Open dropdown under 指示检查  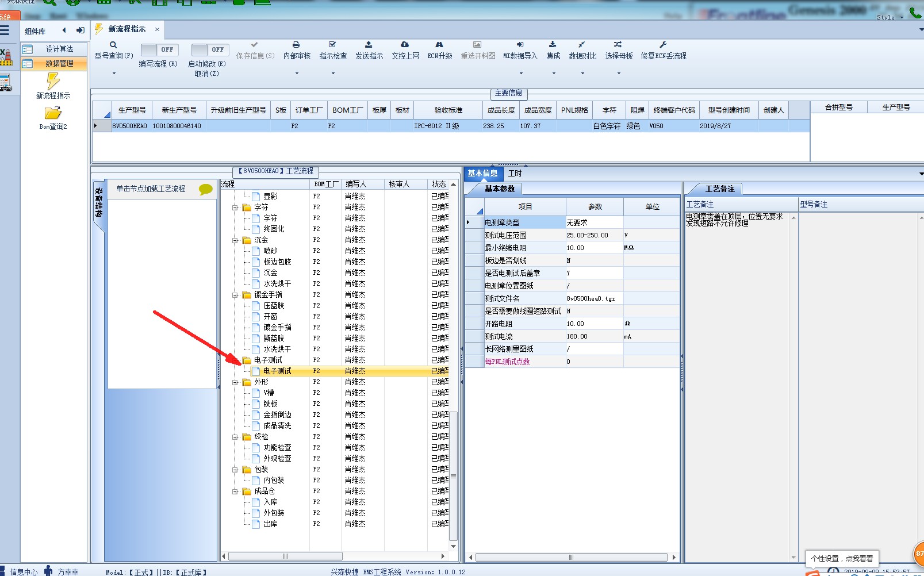pyautogui.click(x=333, y=74)
